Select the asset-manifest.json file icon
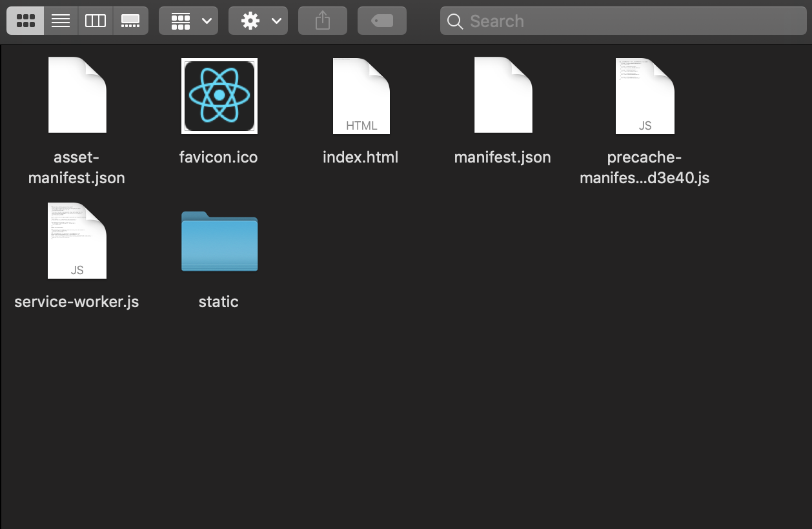 point(77,95)
